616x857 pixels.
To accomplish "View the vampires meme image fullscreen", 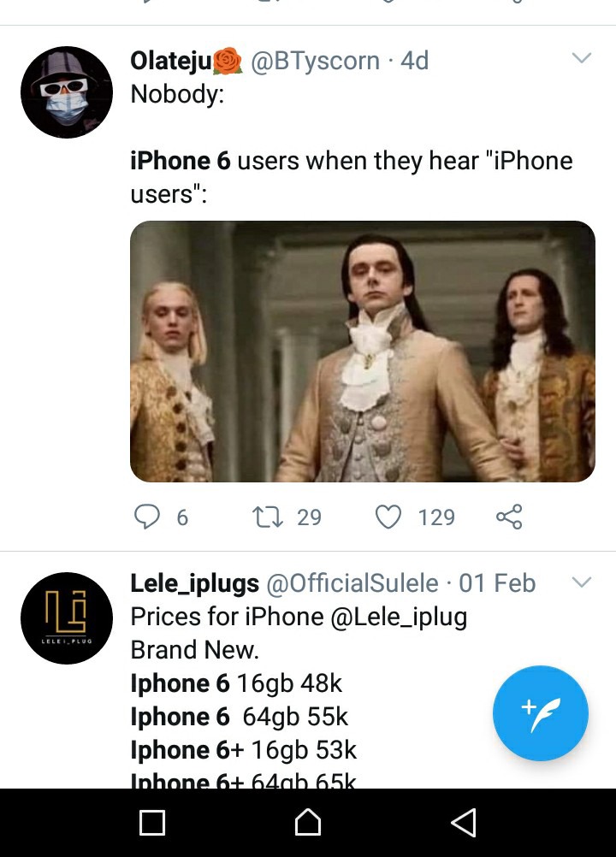I will pyautogui.click(x=363, y=352).
